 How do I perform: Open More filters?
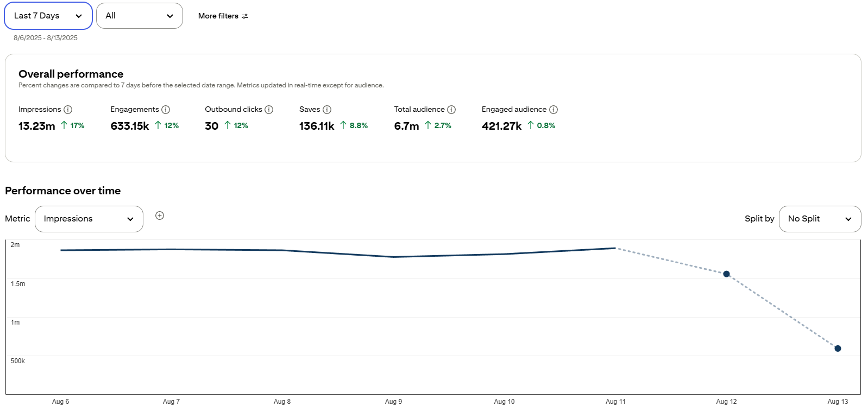pyautogui.click(x=223, y=16)
